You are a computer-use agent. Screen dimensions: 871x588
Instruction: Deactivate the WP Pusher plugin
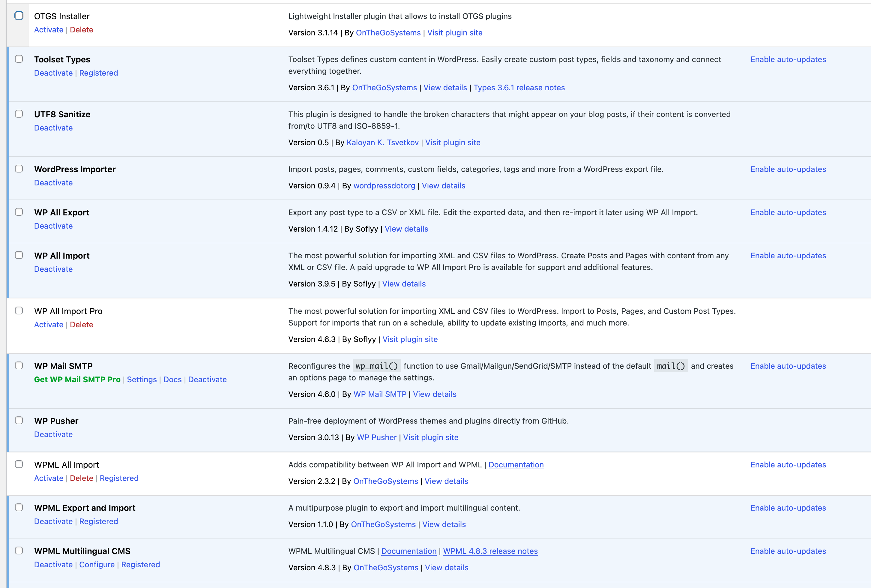(x=53, y=434)
